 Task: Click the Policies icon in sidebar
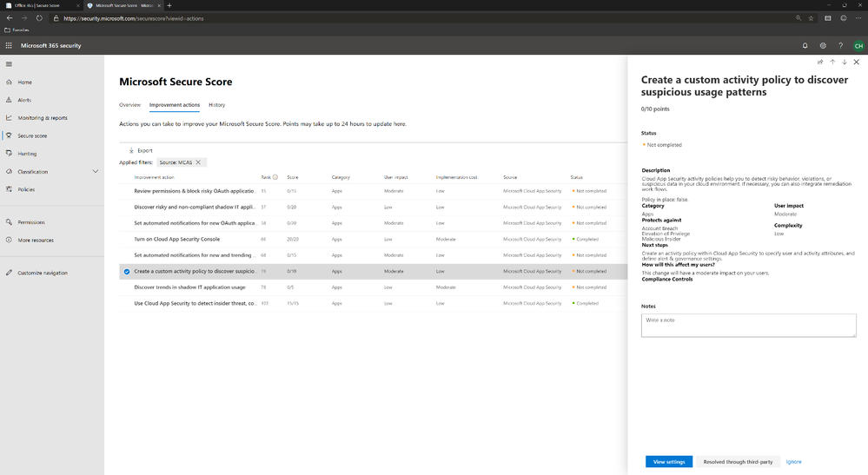pos(9,189)
